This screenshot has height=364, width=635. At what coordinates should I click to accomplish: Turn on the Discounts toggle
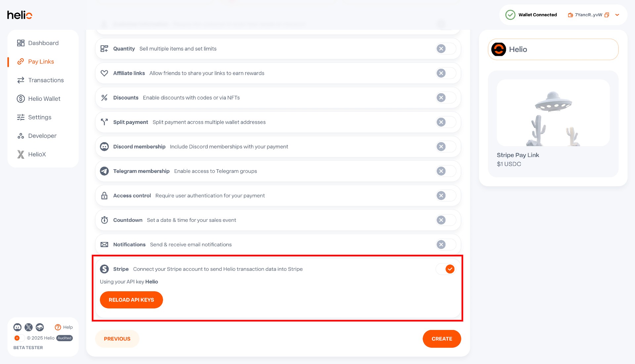tap(445, 98)
